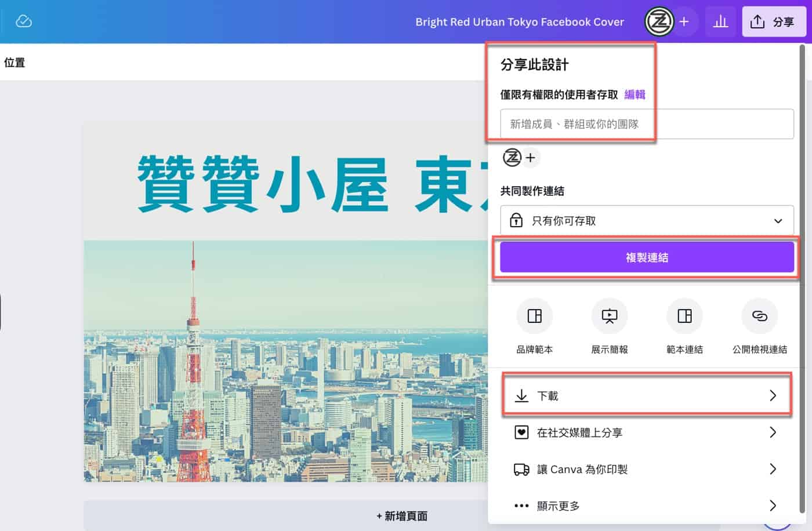The width and height of the screenshot is (812, 531).
Task: Open the 展示簡報 presentation icon
Action: pos(609,317)
